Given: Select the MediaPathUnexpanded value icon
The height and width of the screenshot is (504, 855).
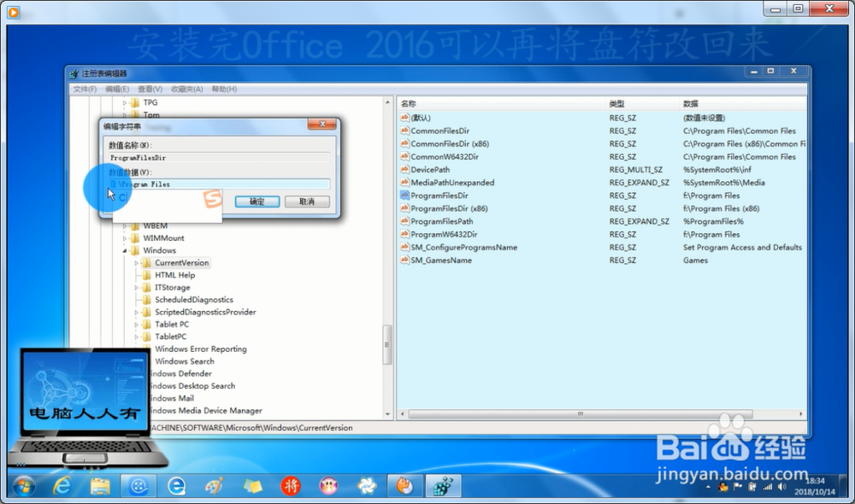Looking at the screenshot, I should point(404,182).
